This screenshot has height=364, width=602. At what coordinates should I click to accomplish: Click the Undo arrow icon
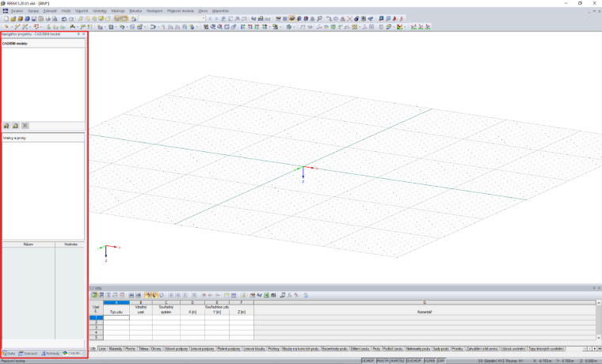pos(64,18)
